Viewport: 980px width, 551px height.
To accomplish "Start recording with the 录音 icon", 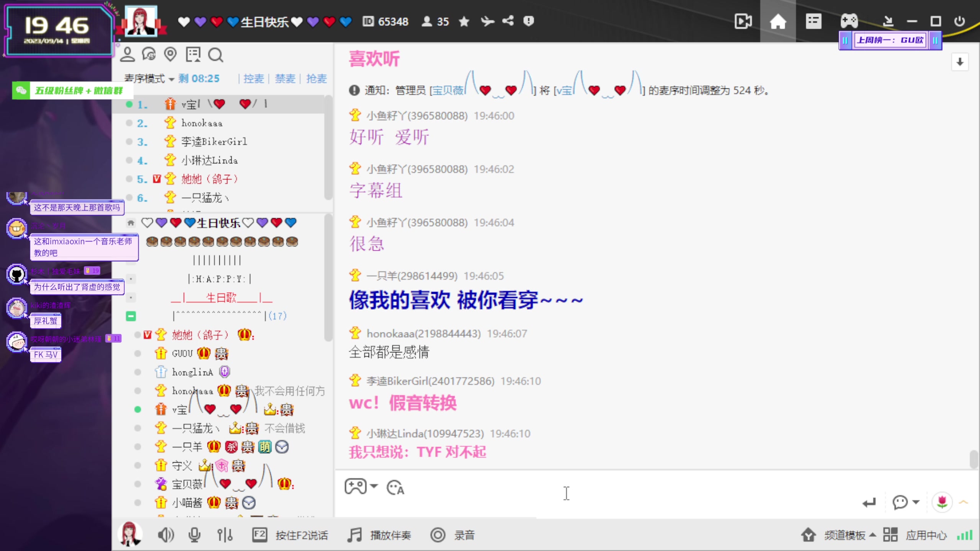I will pyautogui.click(x=438, y=535).
